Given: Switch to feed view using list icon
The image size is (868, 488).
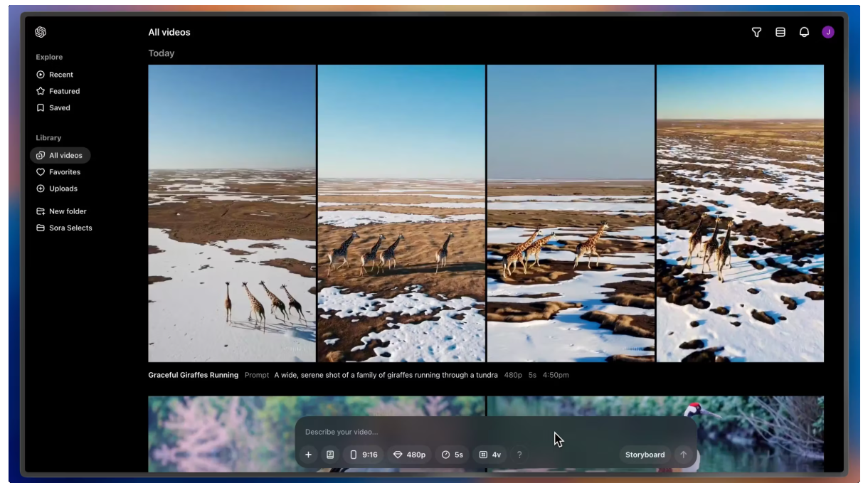Looking at the screenshot, I should (x=780, y=32).
